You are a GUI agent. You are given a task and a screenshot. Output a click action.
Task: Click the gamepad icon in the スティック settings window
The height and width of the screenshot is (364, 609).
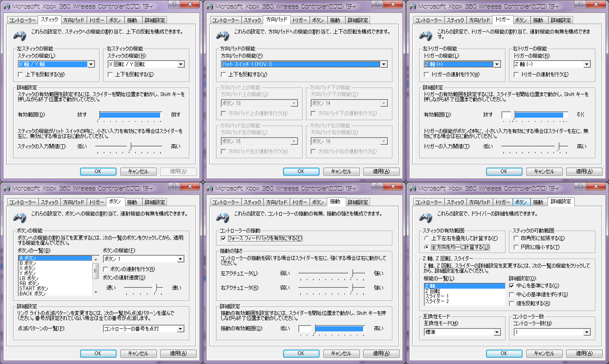coord(19,36)
